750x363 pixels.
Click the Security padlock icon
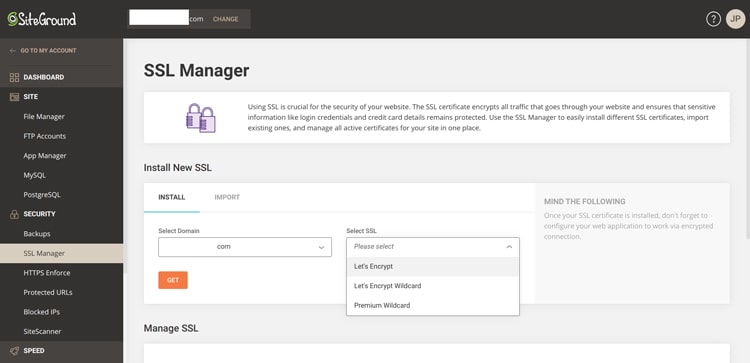[x=14, y=214]
